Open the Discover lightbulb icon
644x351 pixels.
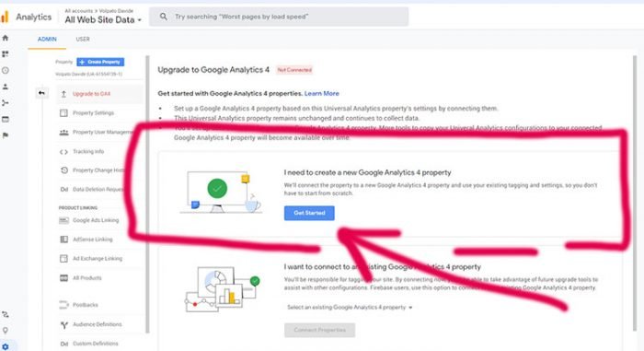[x=6, y=331]
